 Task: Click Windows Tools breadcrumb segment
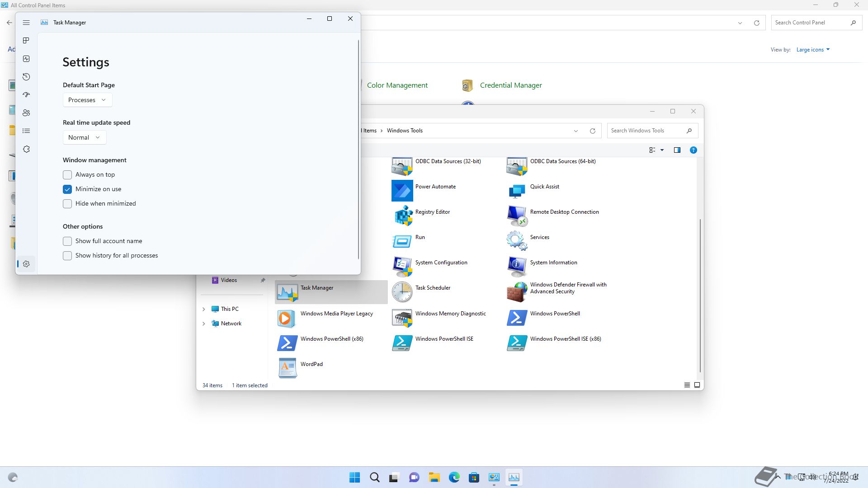point(405,131)
